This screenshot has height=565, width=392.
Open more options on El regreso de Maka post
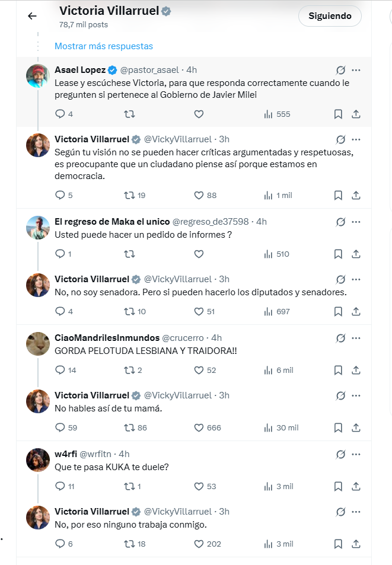(356, 222)
